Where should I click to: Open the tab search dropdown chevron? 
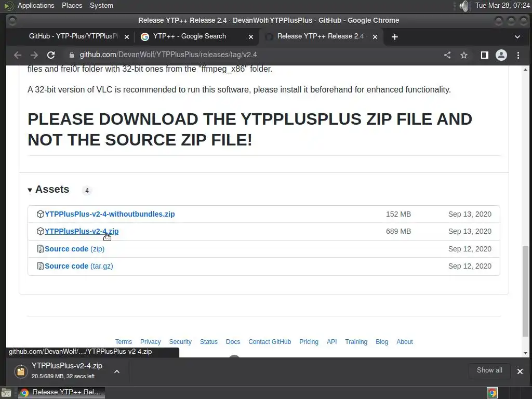[x=517, y=37]
